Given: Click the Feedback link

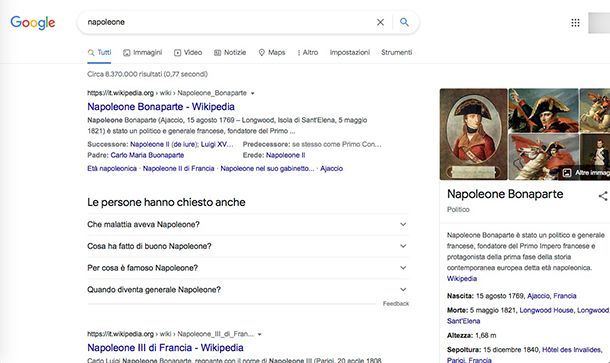Looking at the screenshot, I should point(396,303).
